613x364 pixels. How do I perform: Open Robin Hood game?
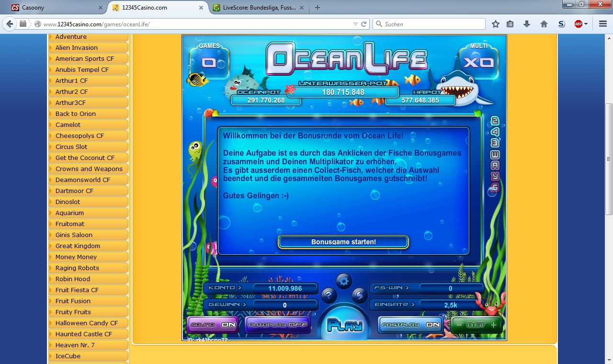89,279
